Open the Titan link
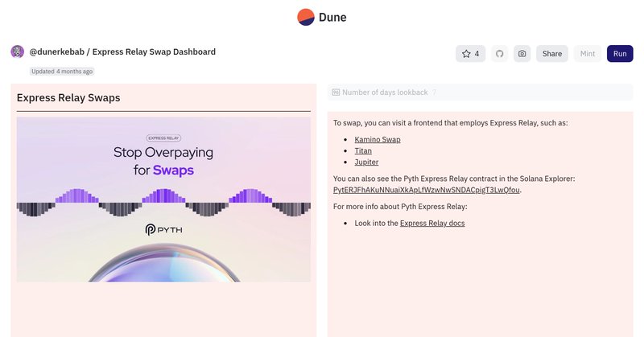Image resolution: width=644 pixels, height=337 pixels. pyautogui.click(x=363, y=150)
